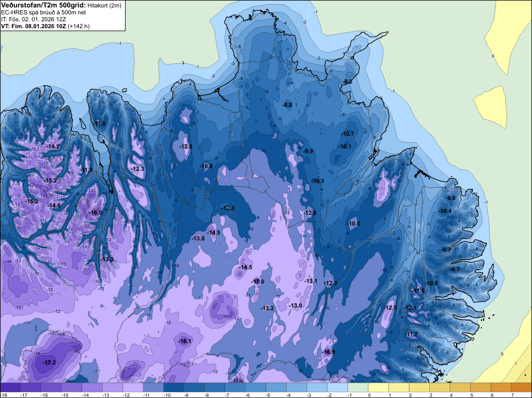Click the -14.8 temperature value
532x398 pixels.
(54, 205)
